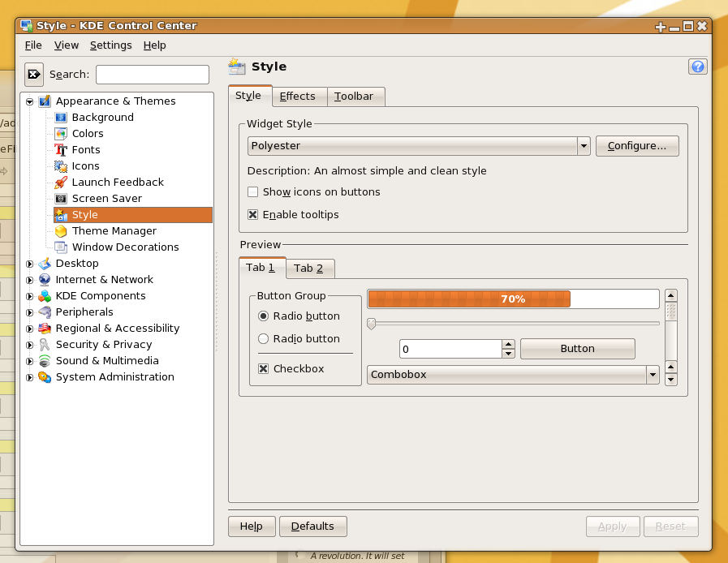Click the Style module header icon
The image size is (728, 563).
[x=237, y=67]
